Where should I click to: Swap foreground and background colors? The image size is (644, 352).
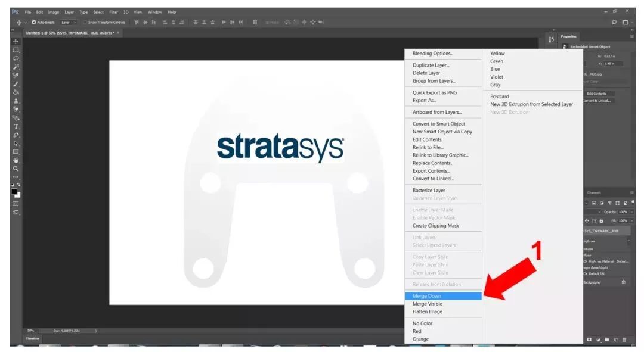(x=18, y=185)
